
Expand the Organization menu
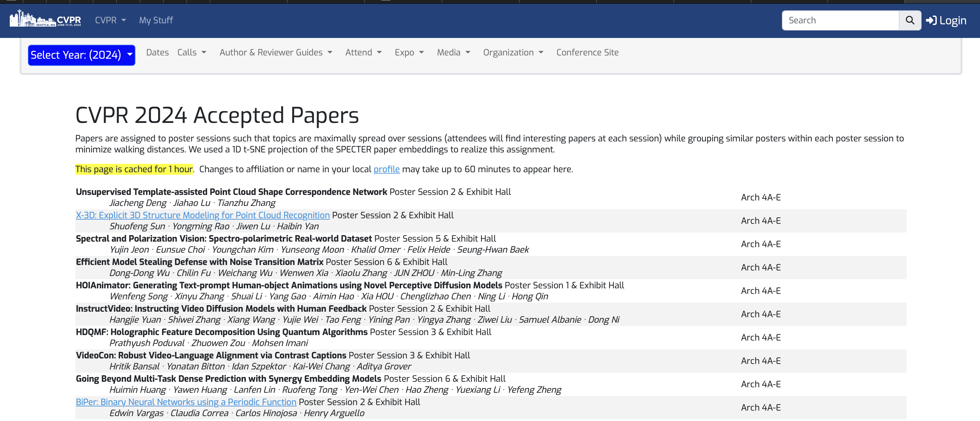point(513,53)
